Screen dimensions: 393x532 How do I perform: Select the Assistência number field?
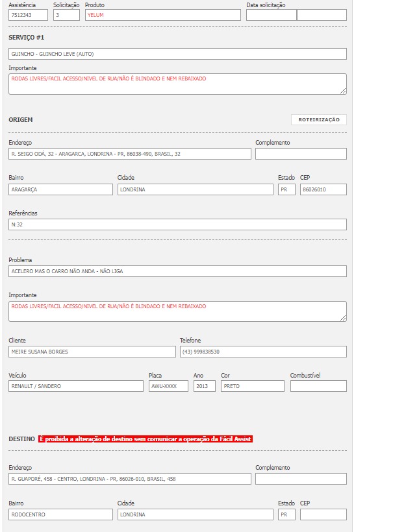click(x=28, y=15)
